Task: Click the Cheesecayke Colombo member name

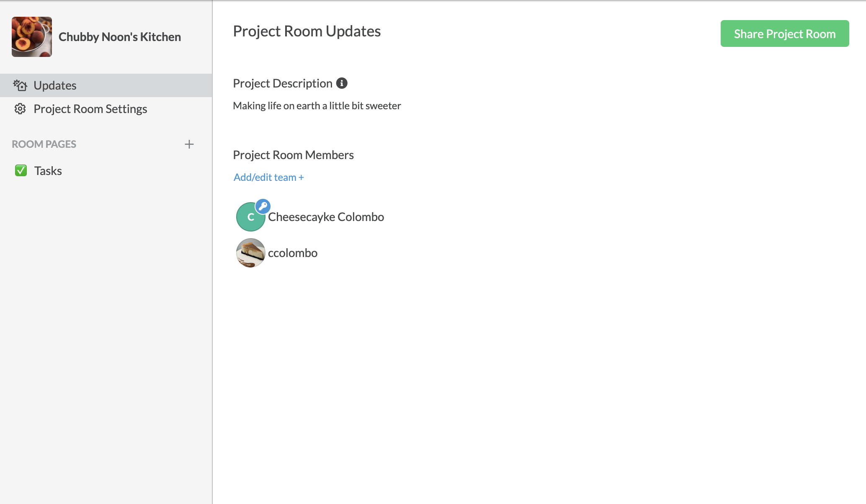Action: point(326,217)
